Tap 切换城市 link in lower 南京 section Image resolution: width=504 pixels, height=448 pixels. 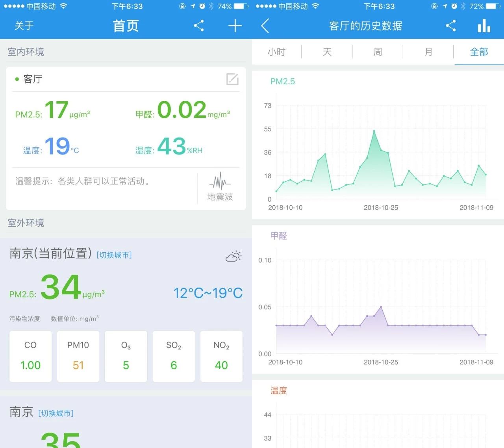[56, 413]
